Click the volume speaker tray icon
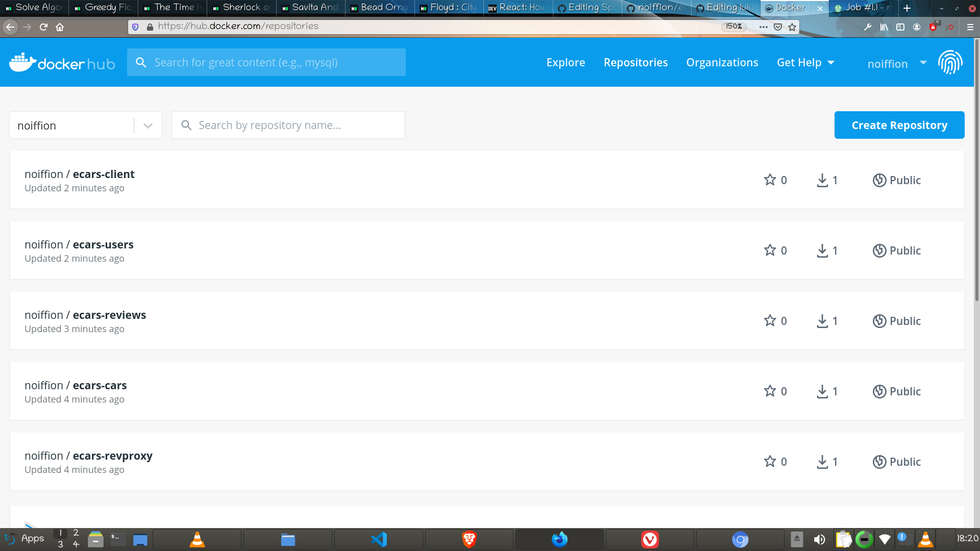The width and height of the screenshot is (980, 551). [819, 539]
